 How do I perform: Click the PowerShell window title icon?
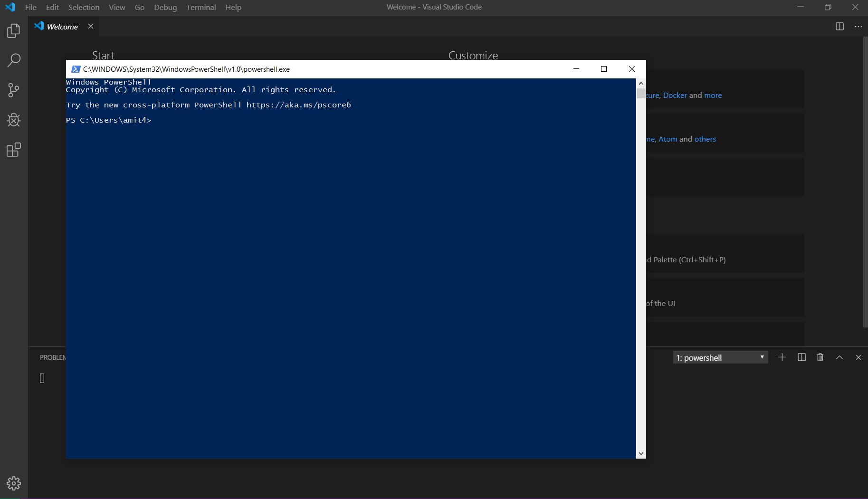pyautogui.click(x=75, y=69)
